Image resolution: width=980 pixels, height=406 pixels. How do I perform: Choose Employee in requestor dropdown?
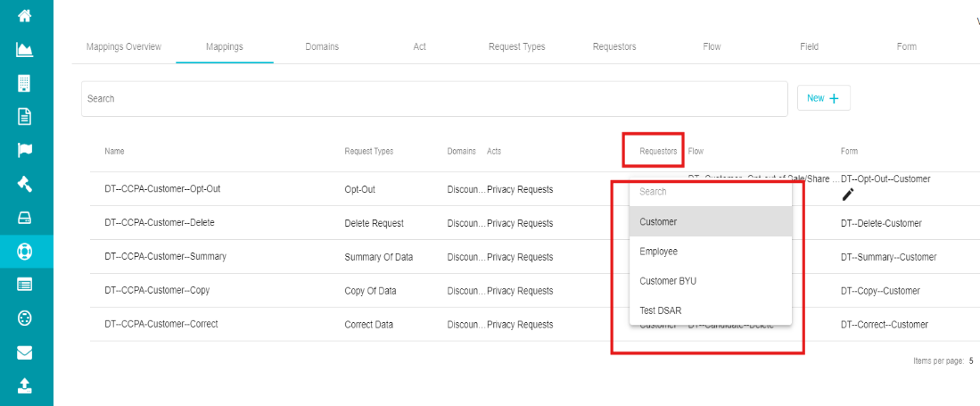(711, 252)
